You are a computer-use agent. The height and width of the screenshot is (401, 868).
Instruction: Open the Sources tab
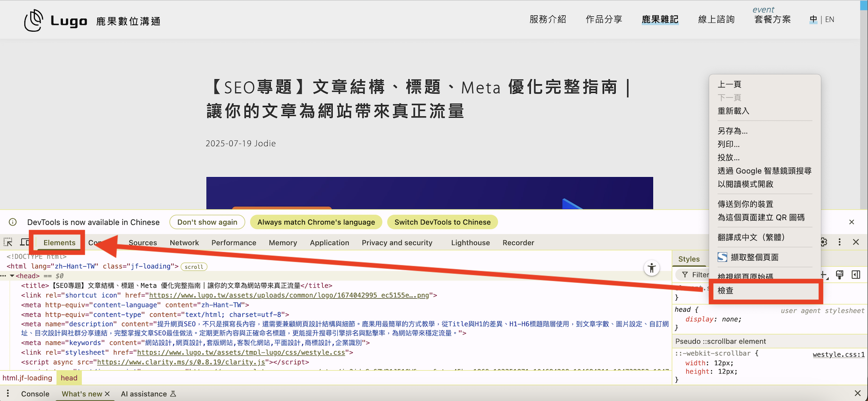pyautogui.click(x=143, y=243)
